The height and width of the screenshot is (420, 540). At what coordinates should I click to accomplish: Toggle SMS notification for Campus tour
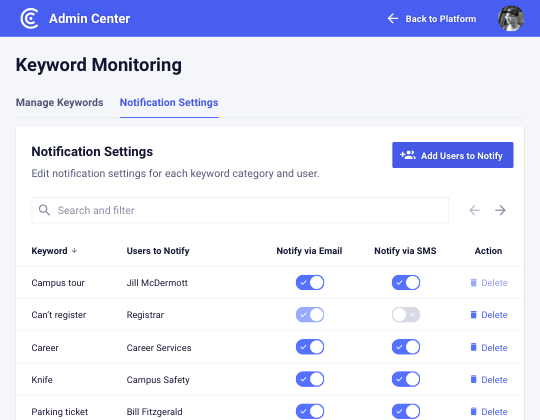(406, 283)
